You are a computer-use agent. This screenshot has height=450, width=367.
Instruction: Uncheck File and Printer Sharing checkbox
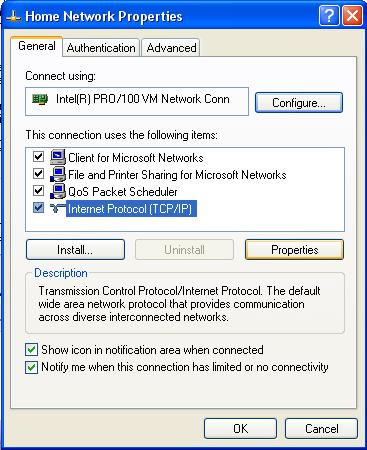[x=38, y=173]
